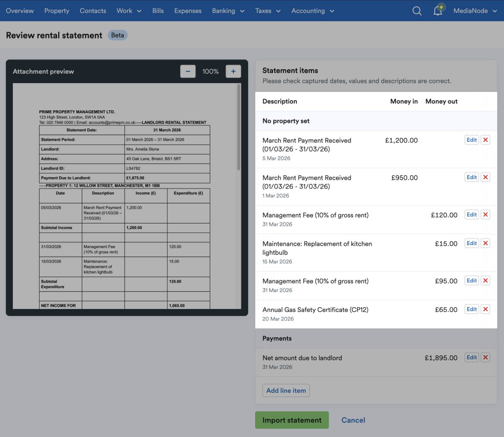Expand the Accounting dropdown menu
The width and height of the screenshot is (504, 437).
tap(313, 11)
